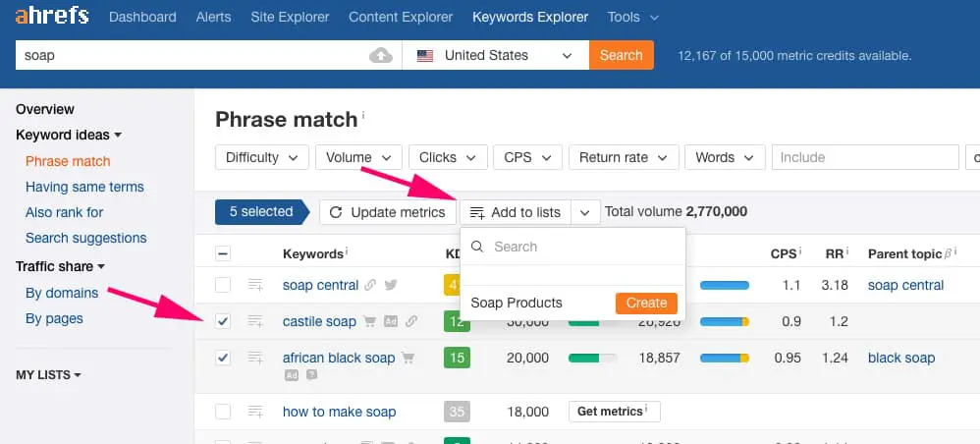Open the United States country dropdown
This screenshot has height=444, width=980.
(x=496, y=56)
